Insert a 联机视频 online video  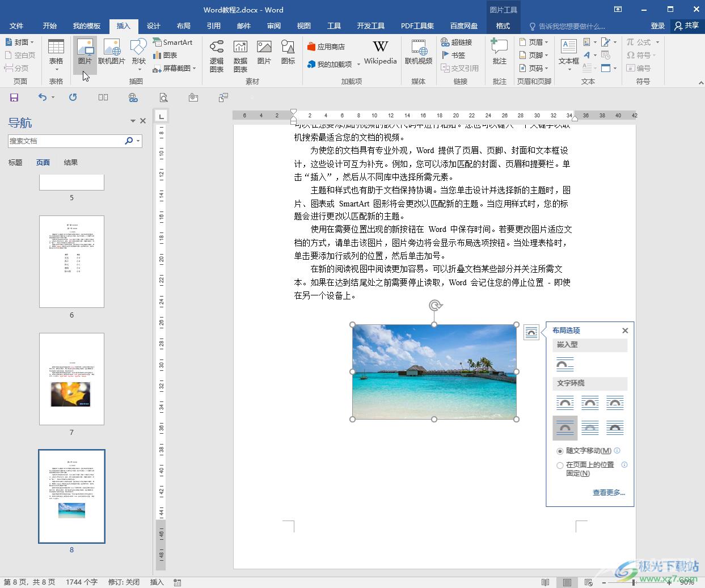point(419,52)
